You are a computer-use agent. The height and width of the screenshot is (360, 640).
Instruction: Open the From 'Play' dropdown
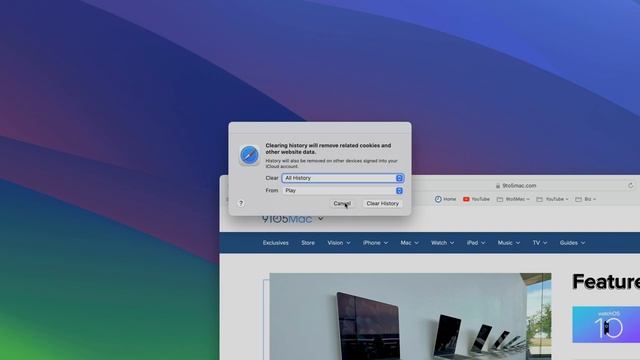[x=343, y=191]
